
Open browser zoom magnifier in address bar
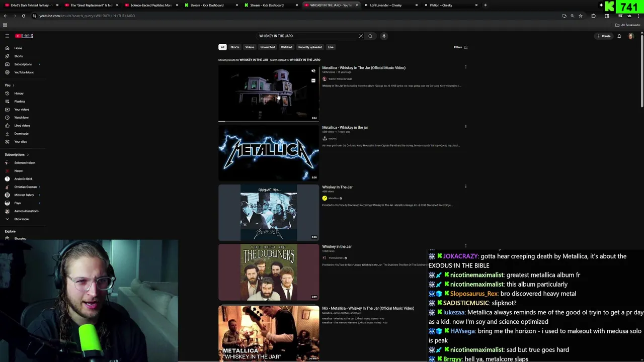pos(572,16)
